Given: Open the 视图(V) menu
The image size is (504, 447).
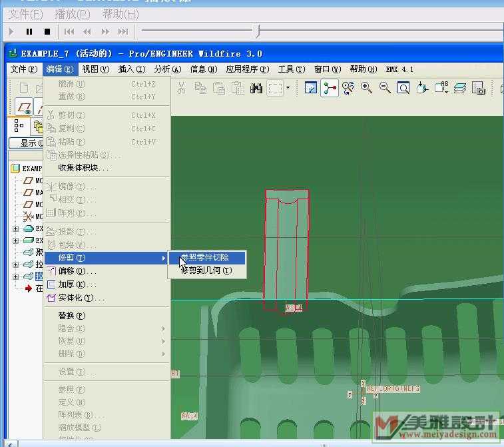Looking at the screenshot, I should pos(96,69).
